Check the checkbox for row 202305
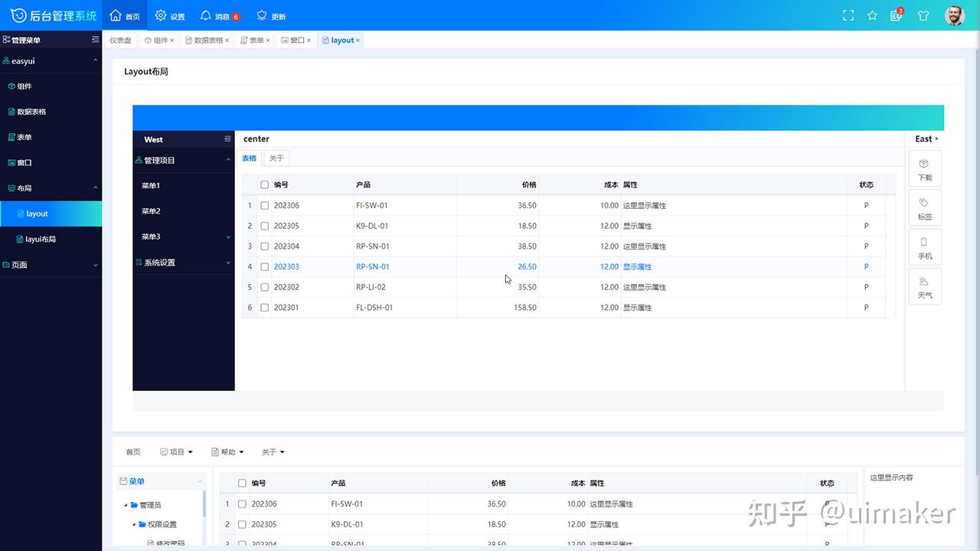980x551 pixels. [x=264, y=226]
